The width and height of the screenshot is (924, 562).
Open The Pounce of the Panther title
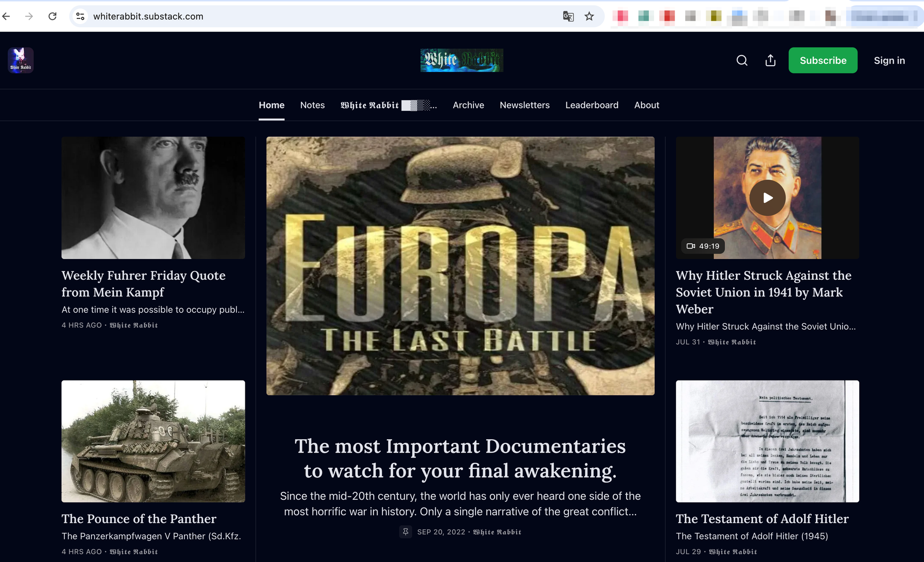(x=139, y=519)
